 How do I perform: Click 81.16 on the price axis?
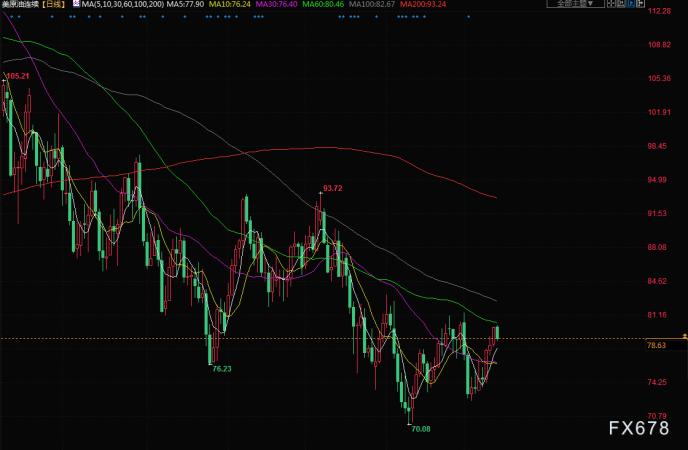click(x=657, y=315)
